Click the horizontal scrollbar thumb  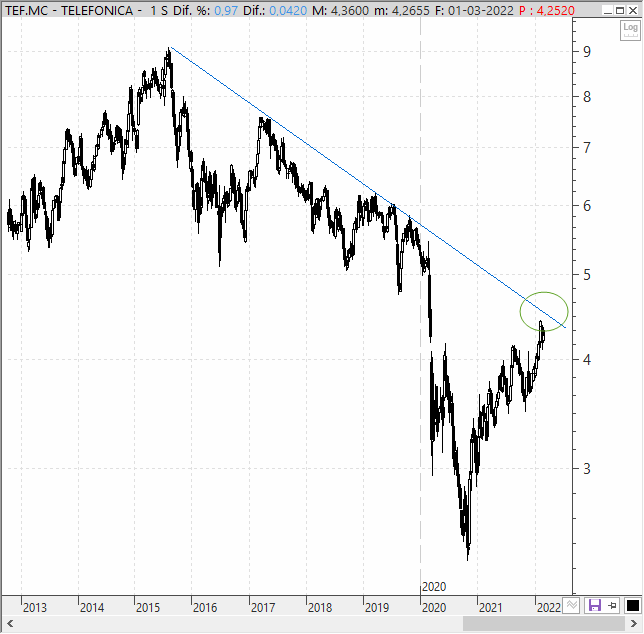[544, 624]
